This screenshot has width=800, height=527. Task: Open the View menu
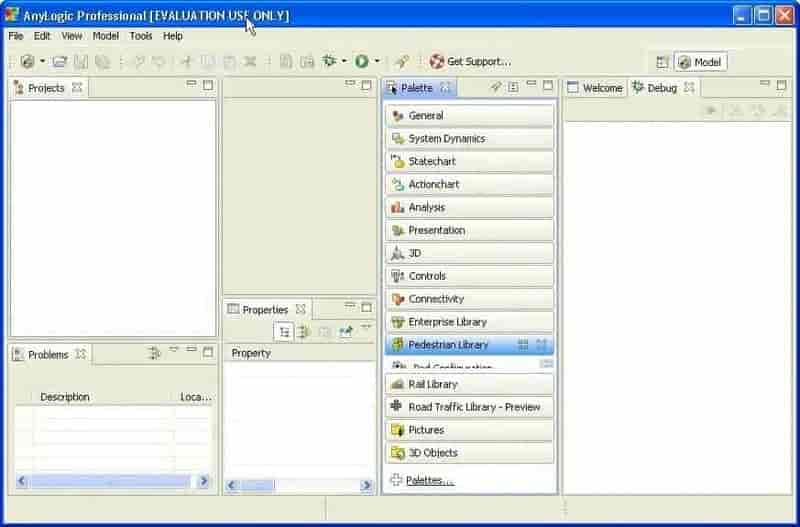[x=71, y=36]
